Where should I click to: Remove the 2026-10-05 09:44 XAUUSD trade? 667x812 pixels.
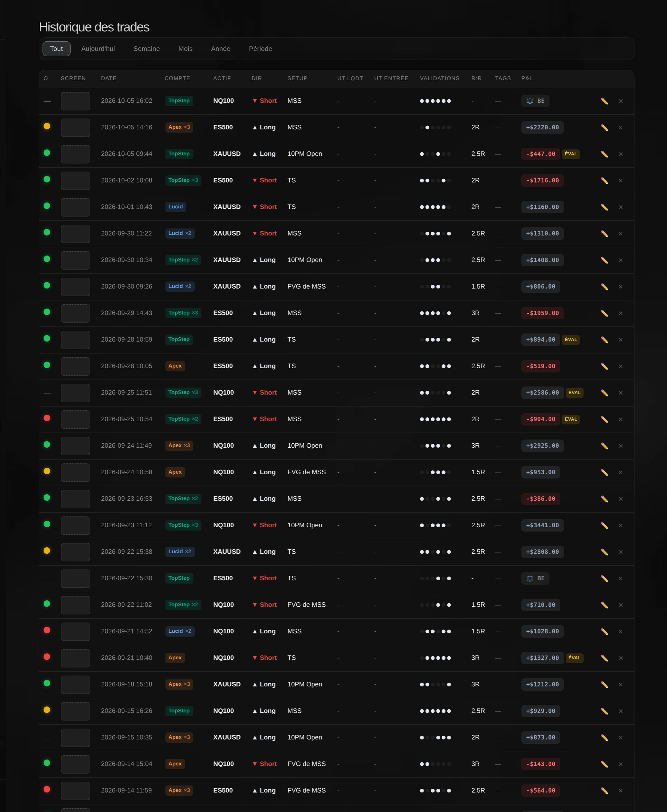(x=621, y=154)
